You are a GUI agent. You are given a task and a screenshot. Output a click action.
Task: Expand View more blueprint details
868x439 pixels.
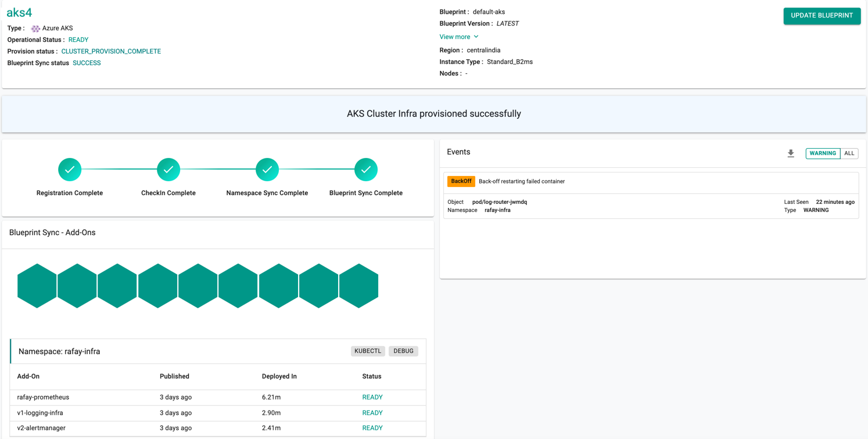(x=459, y=37)
